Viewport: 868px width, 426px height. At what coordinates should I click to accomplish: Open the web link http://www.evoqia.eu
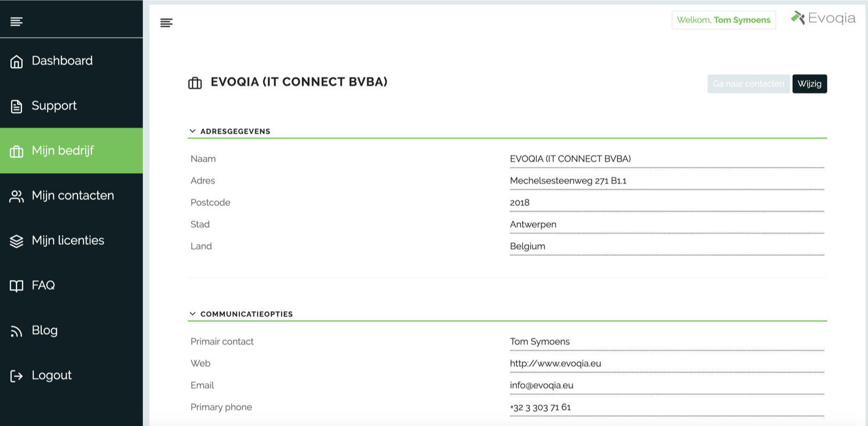[555, 363]
